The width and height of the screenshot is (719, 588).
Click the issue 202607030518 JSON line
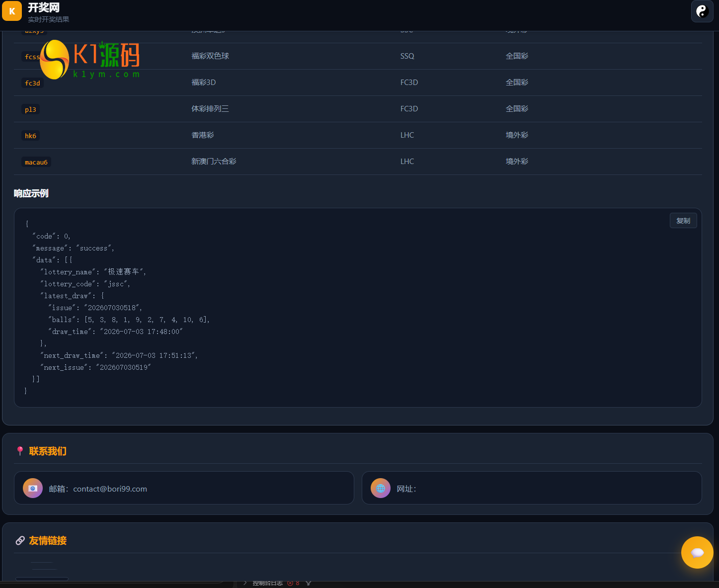coord(95,308)
